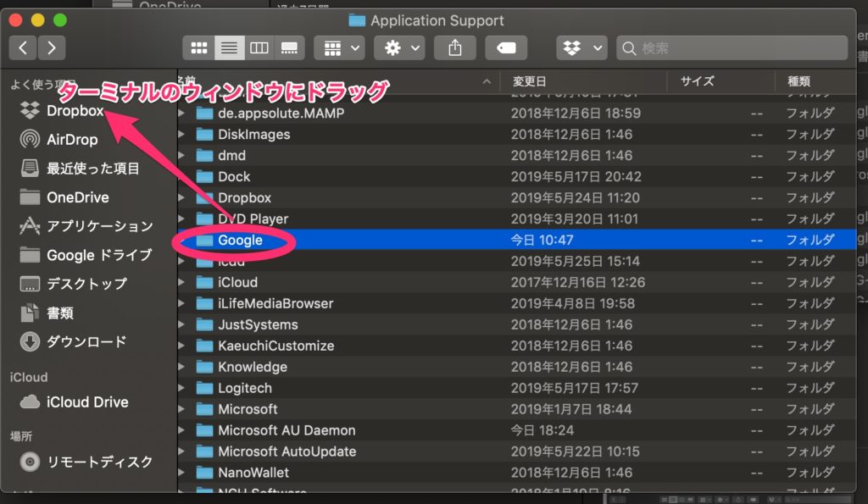Sort by サイズ column header
Screen dimensions: 868x504
(697, 81)
